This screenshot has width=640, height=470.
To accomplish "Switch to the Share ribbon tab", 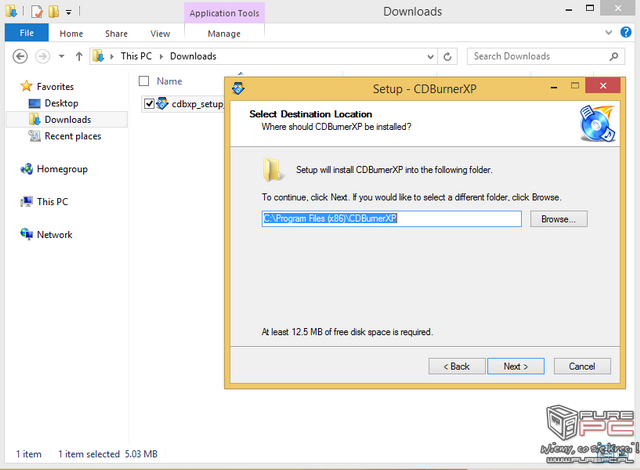I will pyautogui.click(x=116, y=33).
